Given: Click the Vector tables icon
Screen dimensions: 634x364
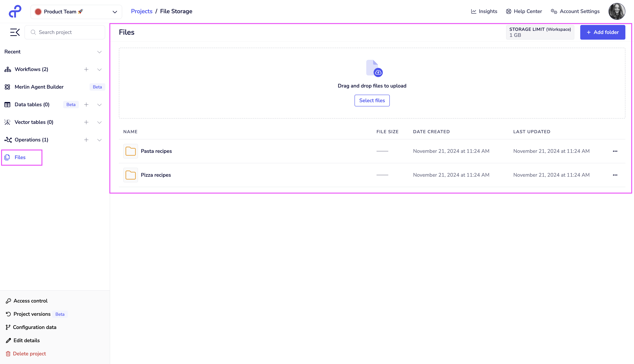Looking at the screenshot, I should 8,122.
